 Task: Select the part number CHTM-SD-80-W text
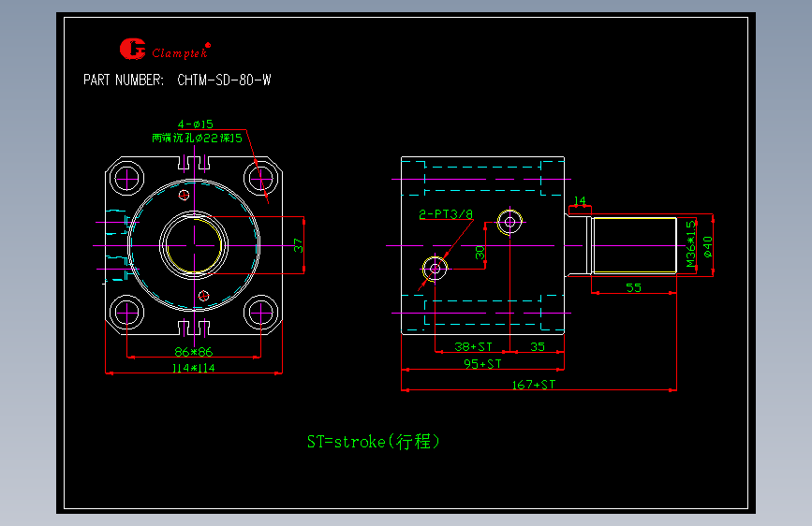pos(224,80)
